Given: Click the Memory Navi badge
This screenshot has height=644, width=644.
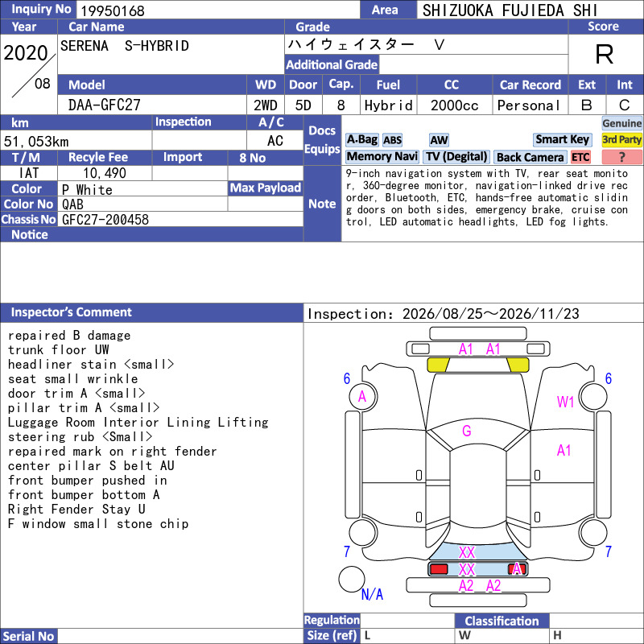Looking at the screenshot, I should pyautogui.click(x=382, y=156).
